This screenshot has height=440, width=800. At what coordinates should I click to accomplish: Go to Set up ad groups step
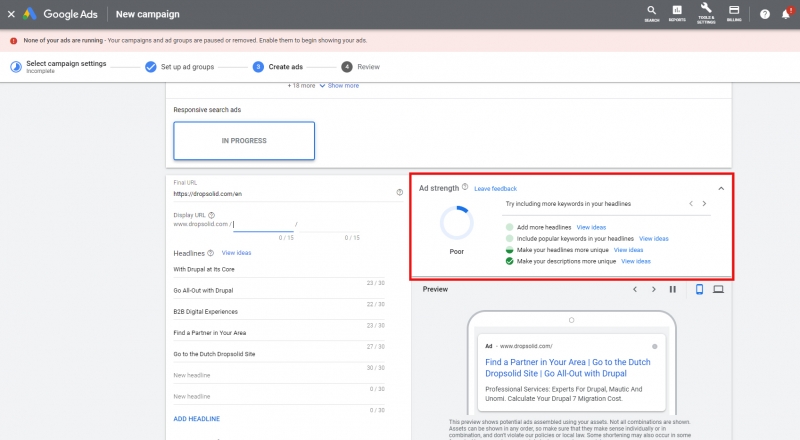tap(180, 67)
